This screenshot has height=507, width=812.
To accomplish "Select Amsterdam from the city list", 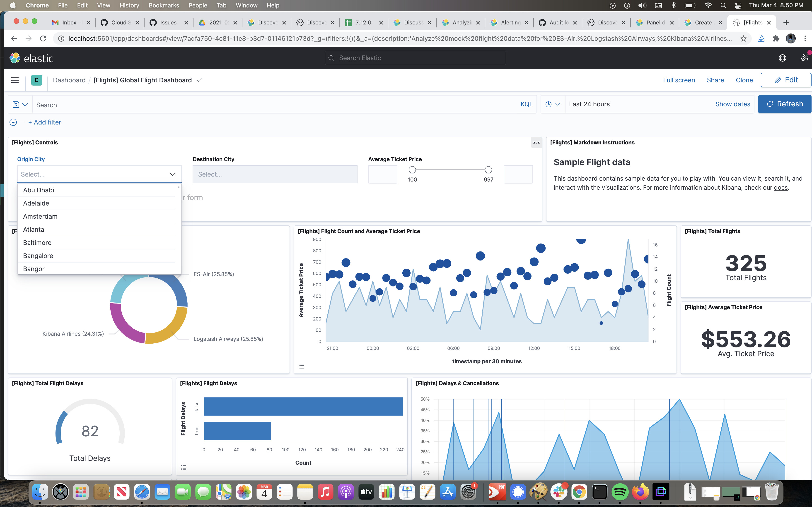I will point(40,216).
